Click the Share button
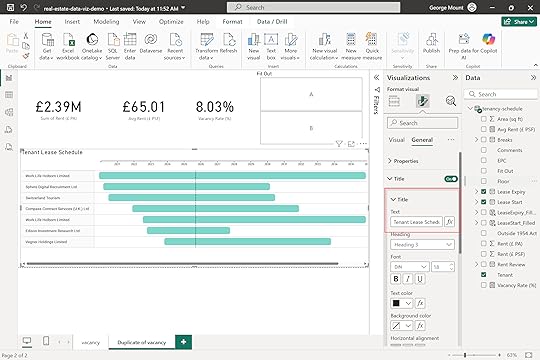 [x=519, y=21]
